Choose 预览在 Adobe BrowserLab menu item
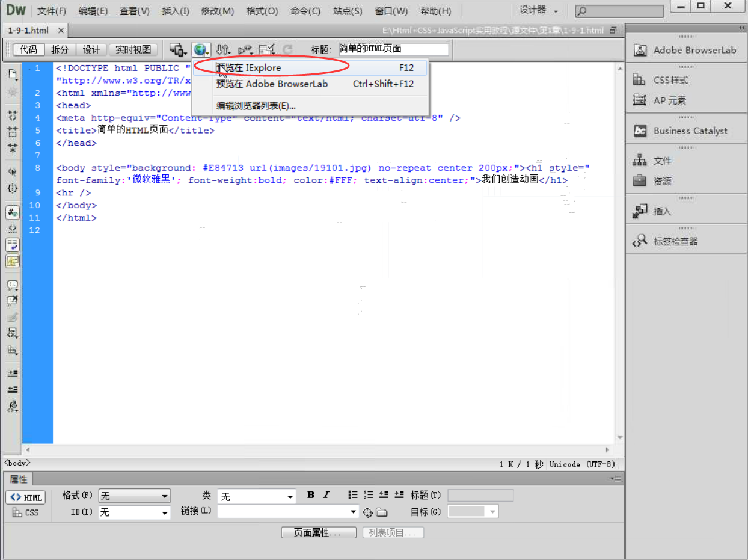Image resolution: width=748 pixels, height=560 pixels. (310, 84)
